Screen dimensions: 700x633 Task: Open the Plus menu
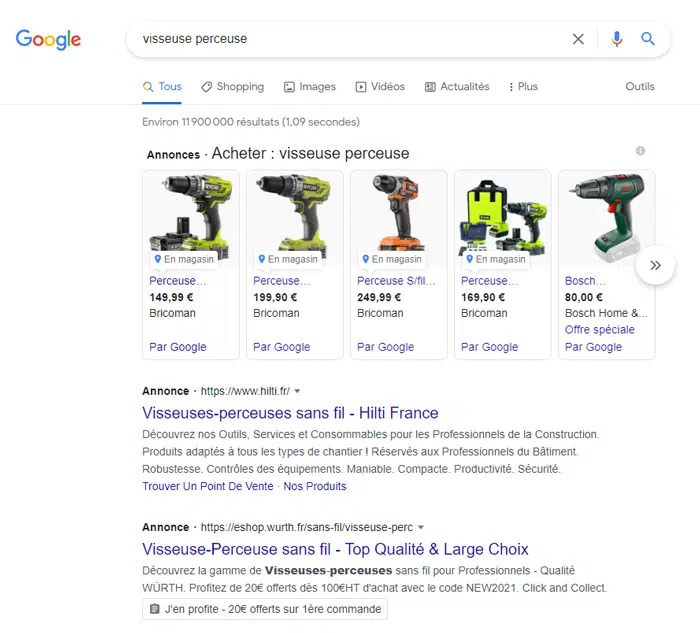523,87
